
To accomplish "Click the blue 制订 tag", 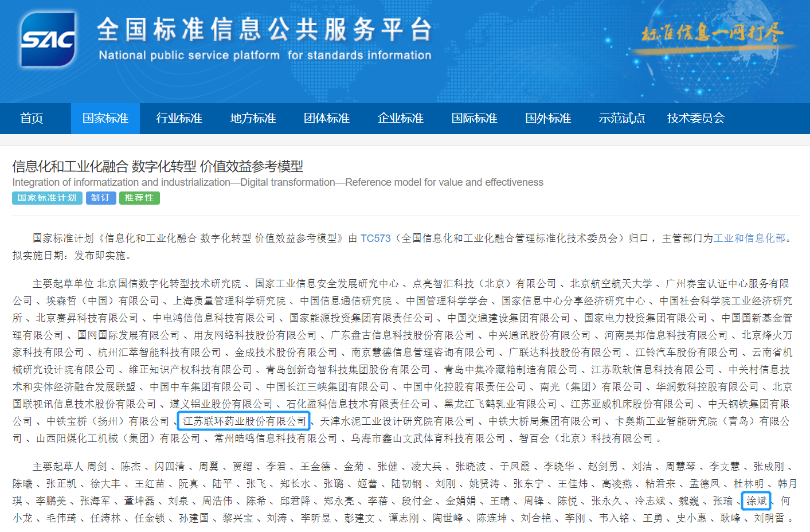I will pyautogui.click(x=100, y=198).
